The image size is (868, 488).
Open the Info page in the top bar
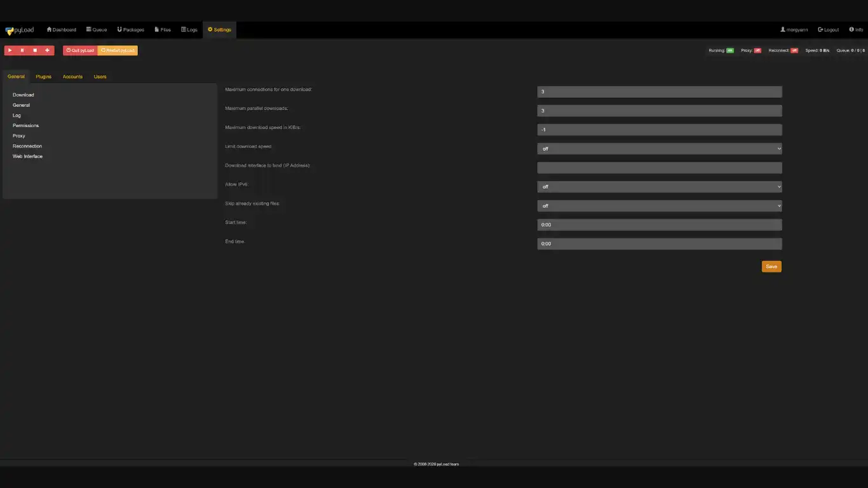tap(856, 30)
